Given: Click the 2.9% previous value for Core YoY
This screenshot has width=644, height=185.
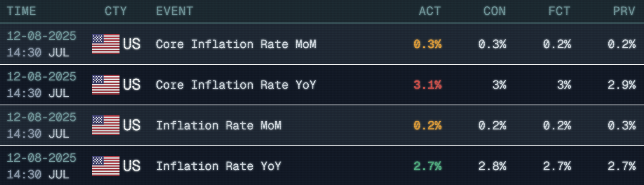Looking at the screenshot, I should (x=622, y=85).
